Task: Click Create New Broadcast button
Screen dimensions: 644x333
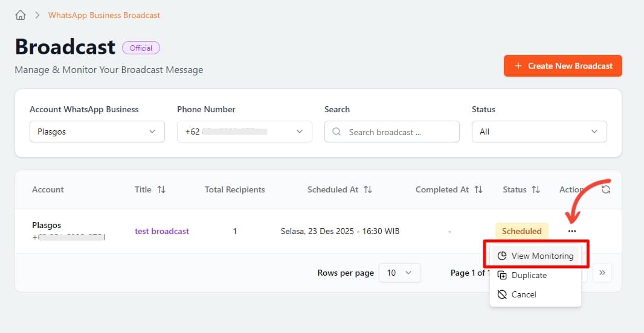Action: (x=562, y=66)
